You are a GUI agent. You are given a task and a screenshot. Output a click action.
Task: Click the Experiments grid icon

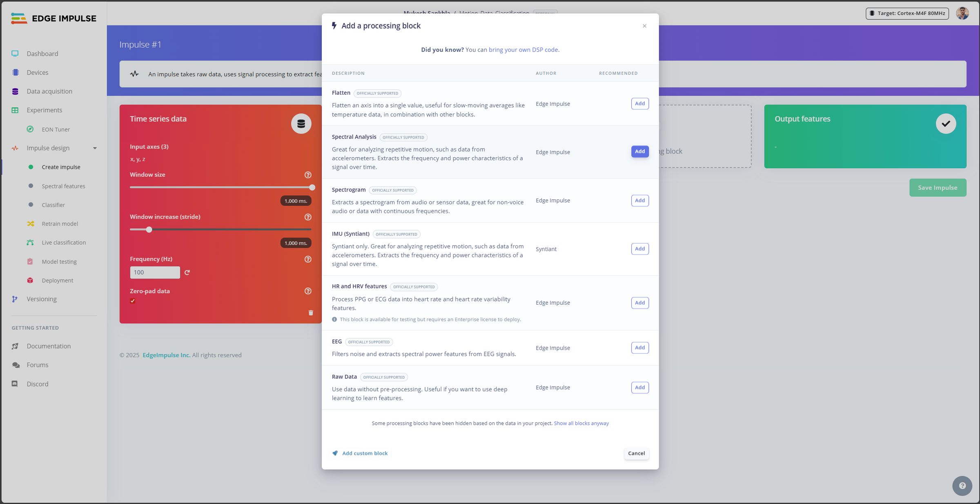pos(15,110)
